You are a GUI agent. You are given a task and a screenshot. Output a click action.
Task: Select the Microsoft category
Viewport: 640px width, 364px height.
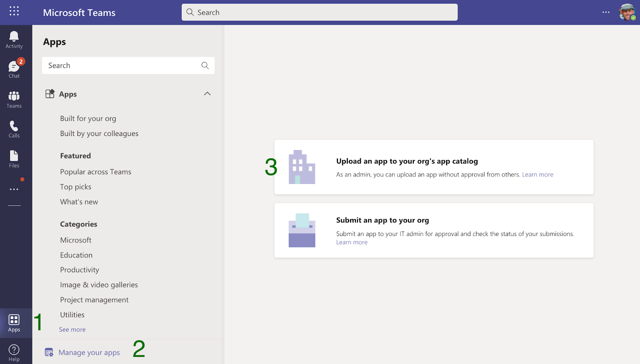pyautogui.click(x=76, y=240)
